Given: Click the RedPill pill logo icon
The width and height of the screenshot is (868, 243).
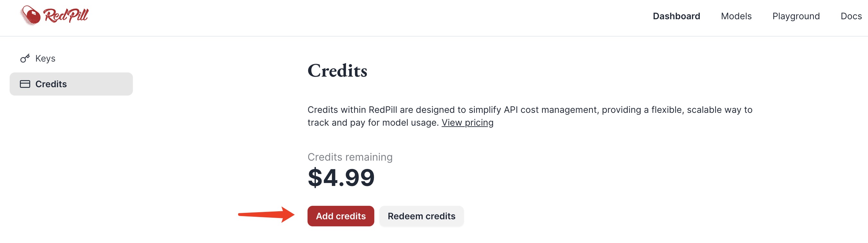Looking at the screenshot, I should [30, 15].
